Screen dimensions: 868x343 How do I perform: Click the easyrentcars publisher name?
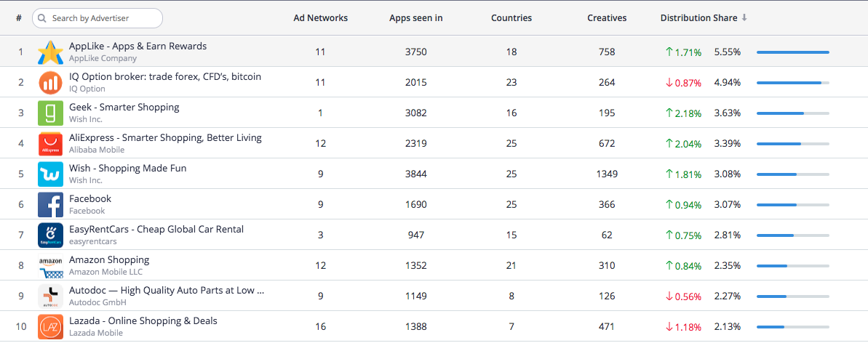coord(93,241)
